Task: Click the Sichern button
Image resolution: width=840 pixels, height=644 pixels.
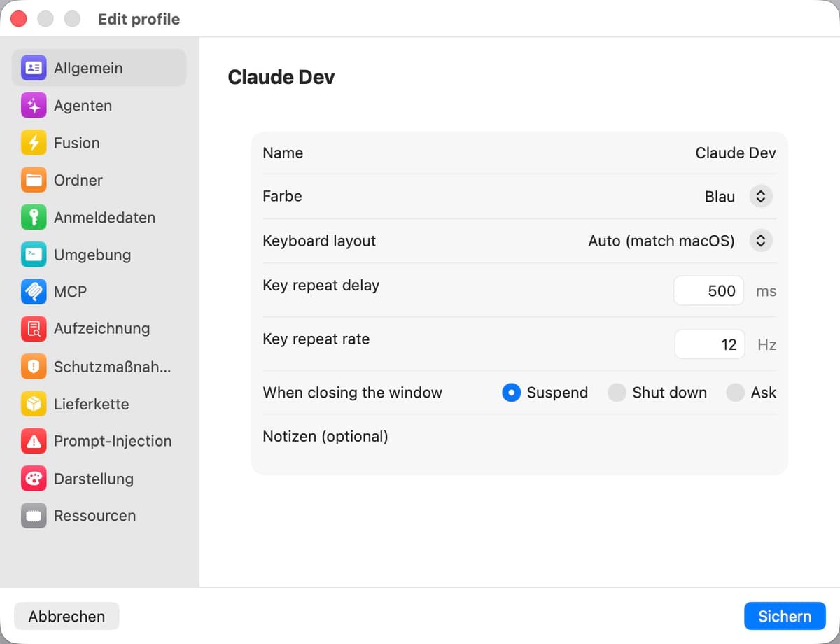Action: (x=785, y=617)
